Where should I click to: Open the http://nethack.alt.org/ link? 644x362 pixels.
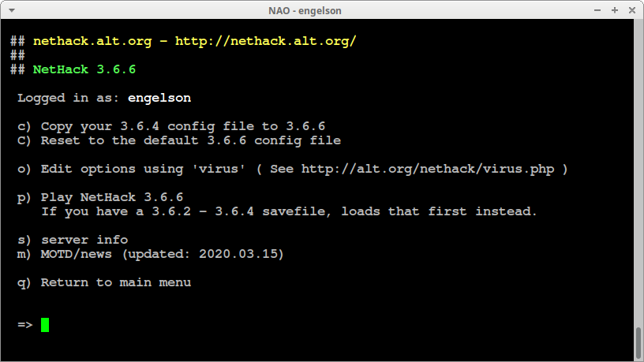(x=265, y=40)
